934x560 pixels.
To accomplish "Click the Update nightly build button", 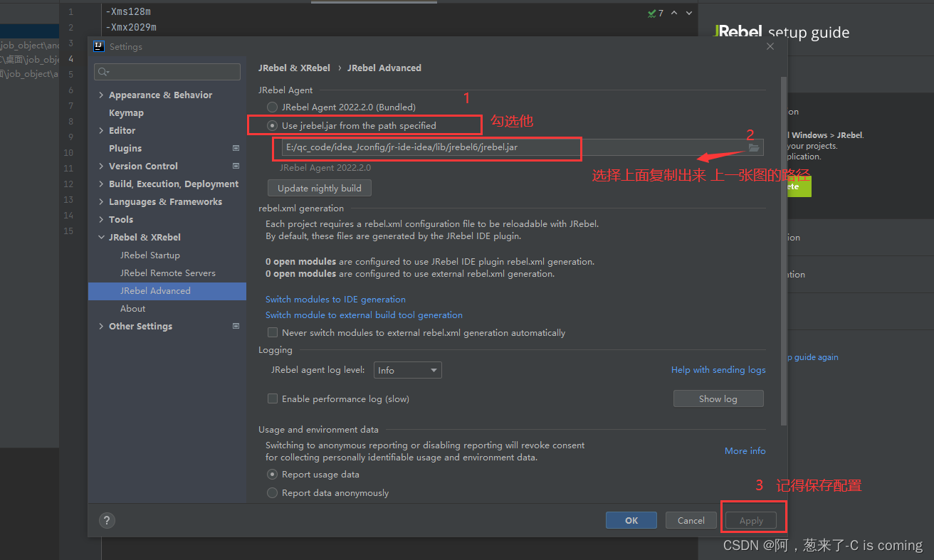I will pyautogui.click(x=320, y=188).
